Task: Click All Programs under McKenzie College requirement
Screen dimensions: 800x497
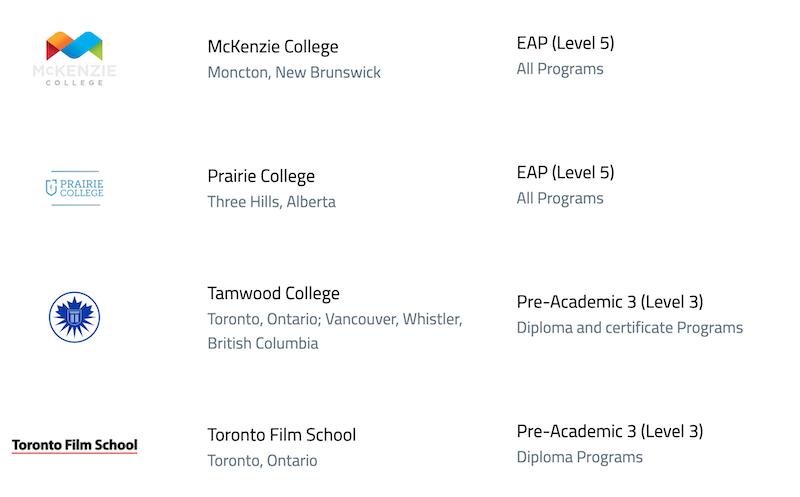Action: [x=560, y=69]
